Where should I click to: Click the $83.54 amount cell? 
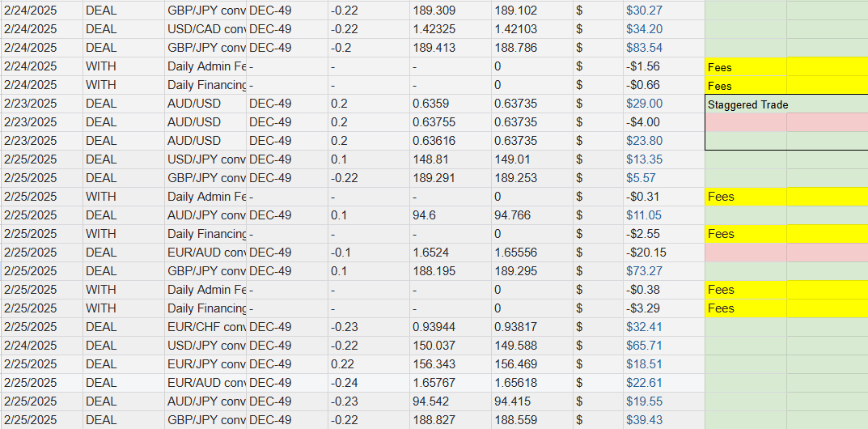[x=644, y=48]
